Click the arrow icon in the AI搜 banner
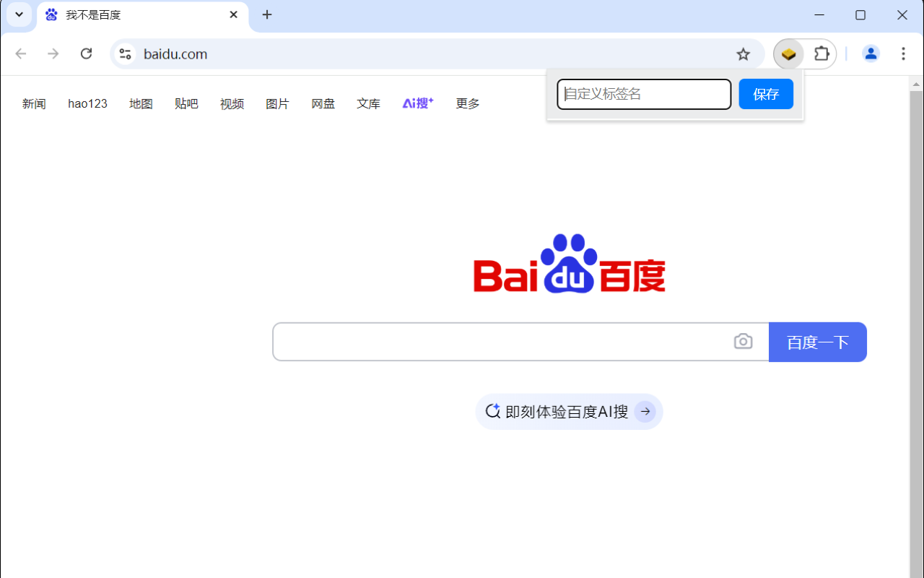The height and width of the screenshot is (578, 924). point(645,412)
